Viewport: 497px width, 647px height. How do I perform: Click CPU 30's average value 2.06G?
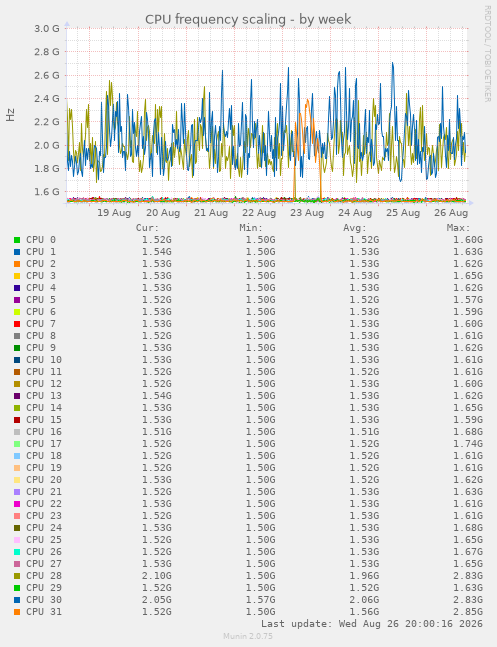pos(364,600)
